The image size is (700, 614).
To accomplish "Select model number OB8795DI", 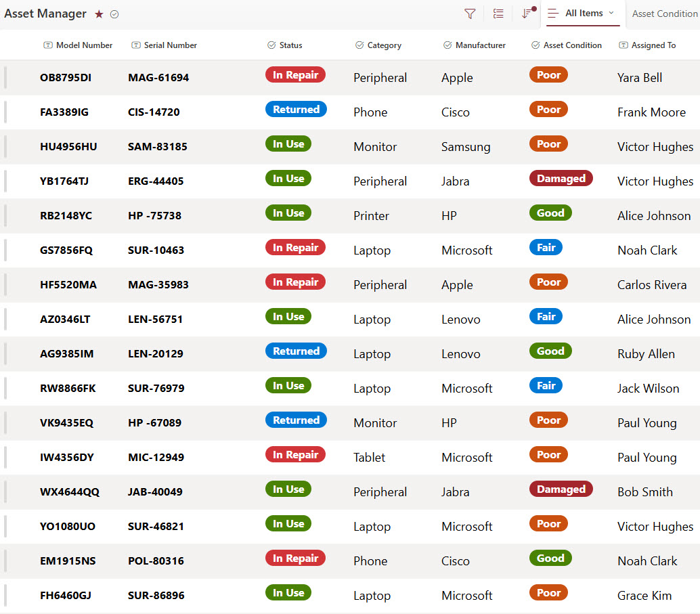I will coord(66,78).
